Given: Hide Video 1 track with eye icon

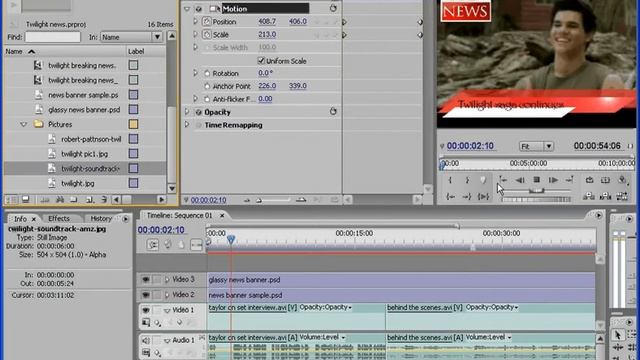Looking at the screenshot, I should coord(145,310).
